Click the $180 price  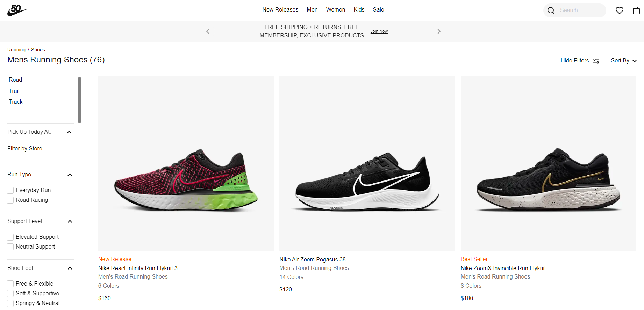pyautogui.click(x=467, y=298)
